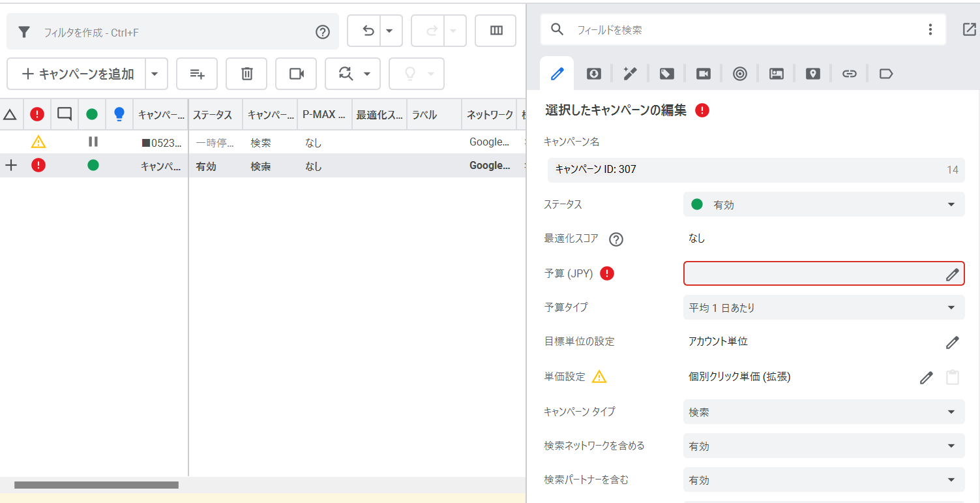980x503 pixels.
Task: Click the red error column header
Action: tap(37, 115)
